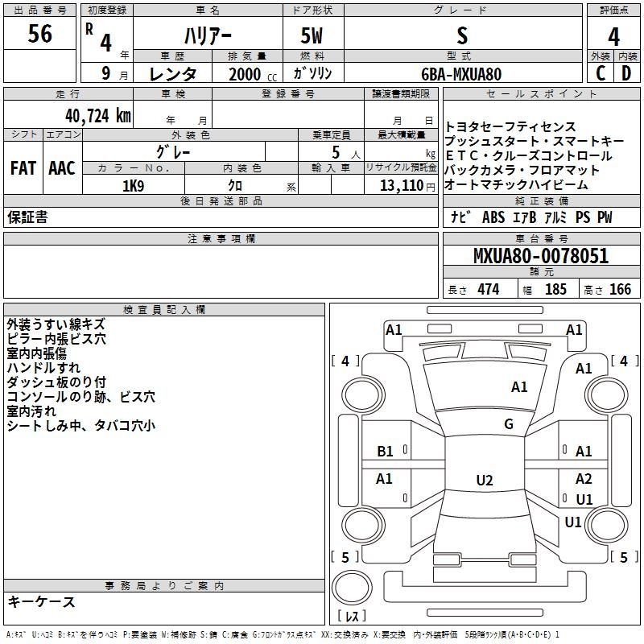
Task: Click the rear-right tire icon
Action: pos(606,526)
